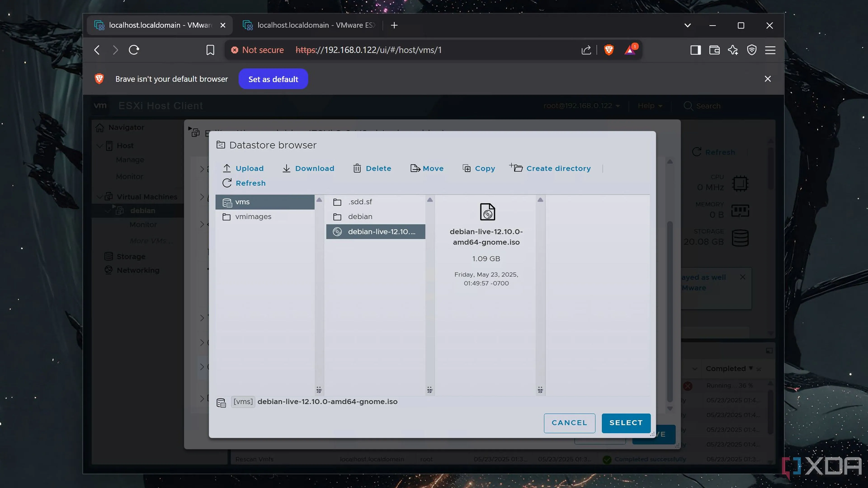Open Monitor under Host
868x488 pixels.
[x=129, y=176]
